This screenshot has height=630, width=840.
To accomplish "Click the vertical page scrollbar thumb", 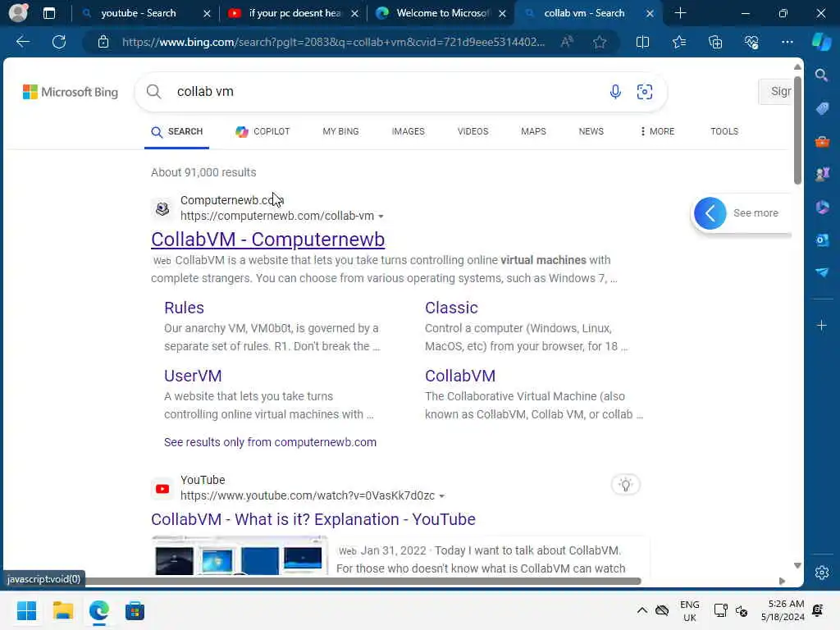I will coord(797,130).
